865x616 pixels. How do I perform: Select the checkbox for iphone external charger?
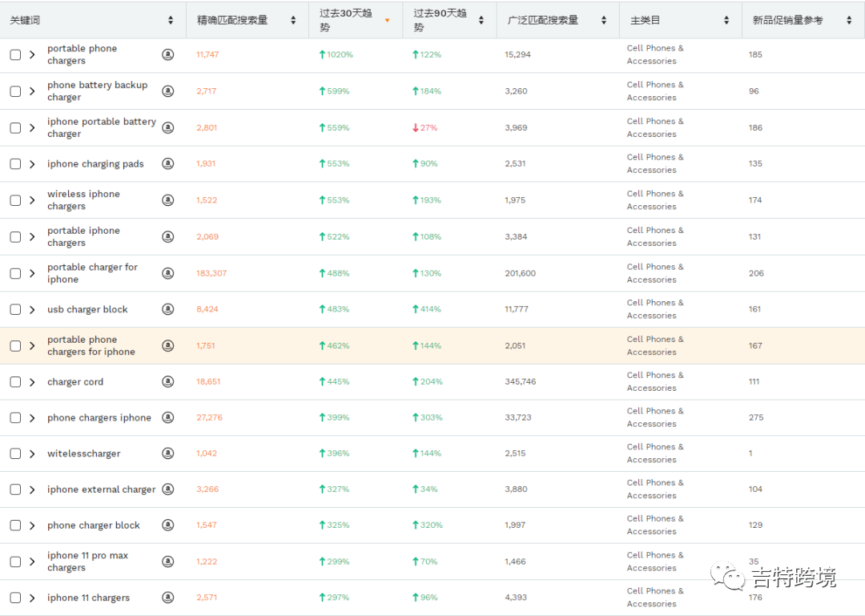pos(14,489)
